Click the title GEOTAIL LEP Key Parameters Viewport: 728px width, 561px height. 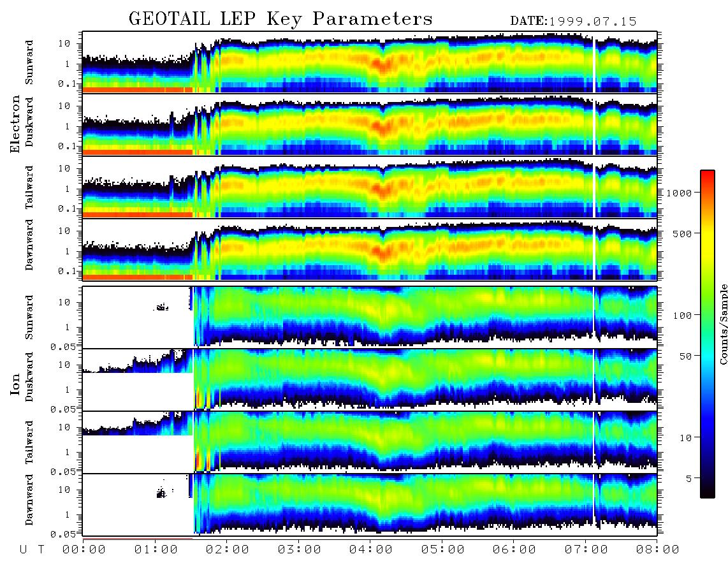point(280,20)
